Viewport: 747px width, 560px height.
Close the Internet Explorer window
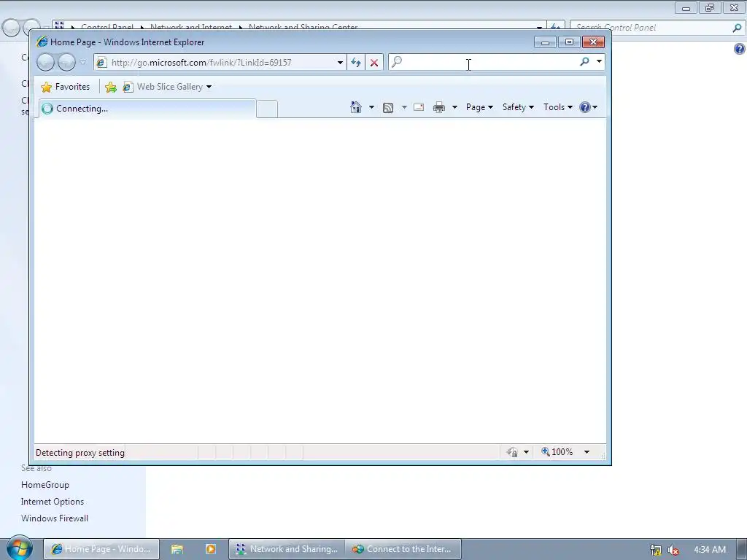(x=593, y=42)
